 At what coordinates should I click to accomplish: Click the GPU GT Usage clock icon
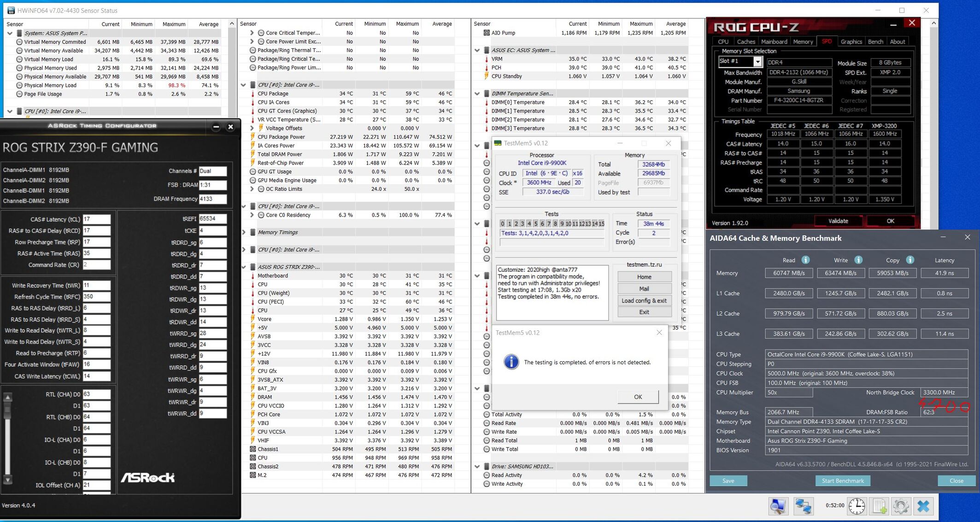click(x=252, y=171)
